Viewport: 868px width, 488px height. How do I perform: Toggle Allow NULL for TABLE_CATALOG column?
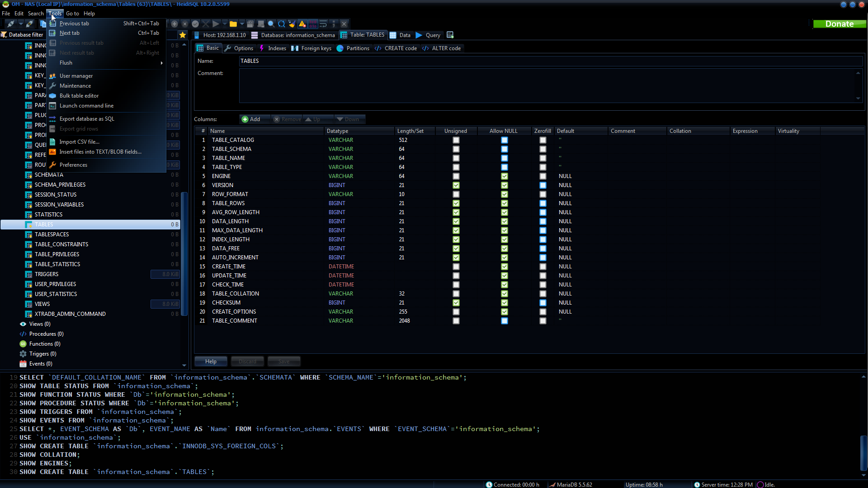[504, 140]
